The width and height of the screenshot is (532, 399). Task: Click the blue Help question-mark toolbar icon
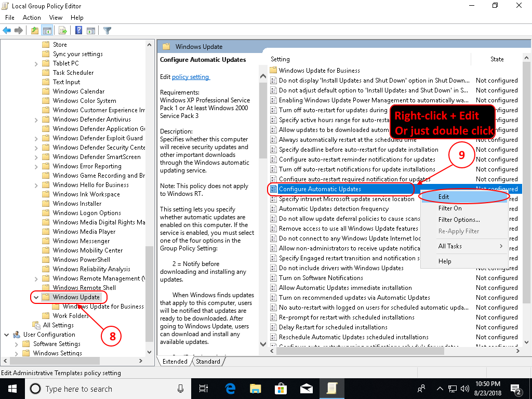[x=78, y=31]
